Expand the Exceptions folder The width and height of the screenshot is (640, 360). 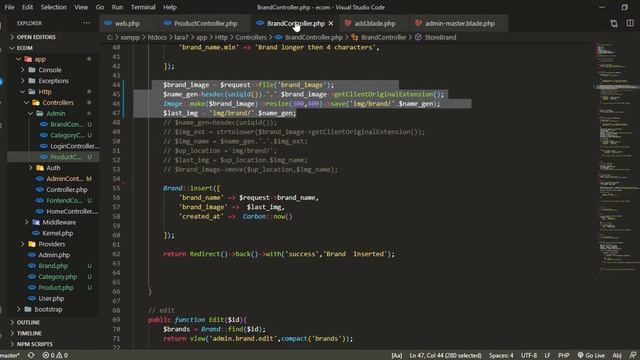53,81
